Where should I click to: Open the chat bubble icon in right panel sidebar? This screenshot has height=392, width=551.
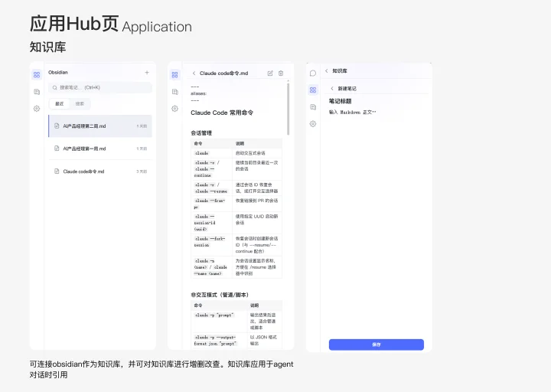(313, 73)
